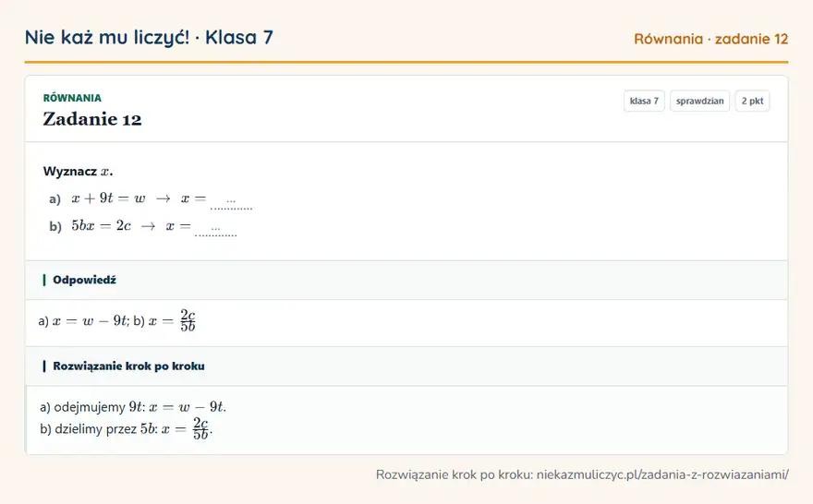This screenshot has width=813, height=504.
Task: Click the dotted answer blank for part a)
Action: pos(231,202)
